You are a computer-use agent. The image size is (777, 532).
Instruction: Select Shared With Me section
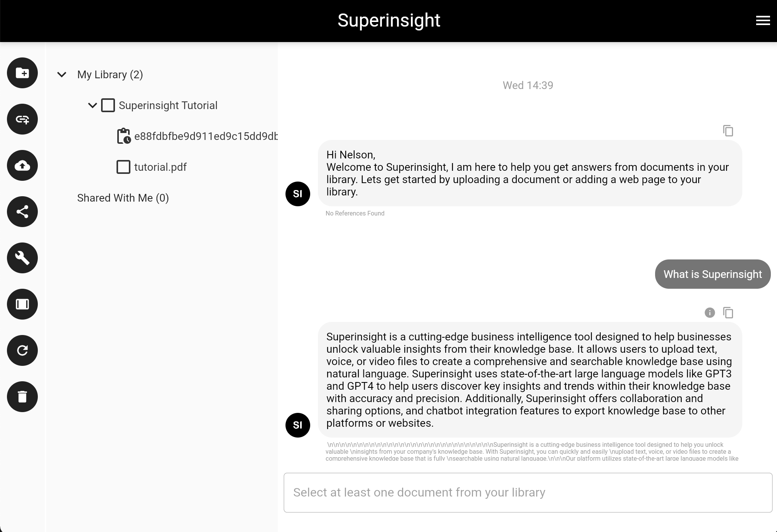123,198
